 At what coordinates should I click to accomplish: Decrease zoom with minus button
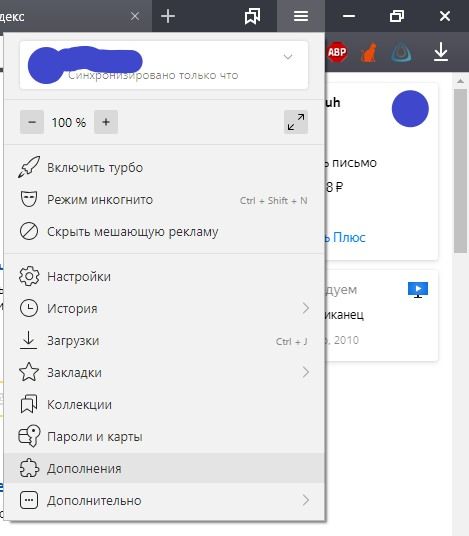32,122
